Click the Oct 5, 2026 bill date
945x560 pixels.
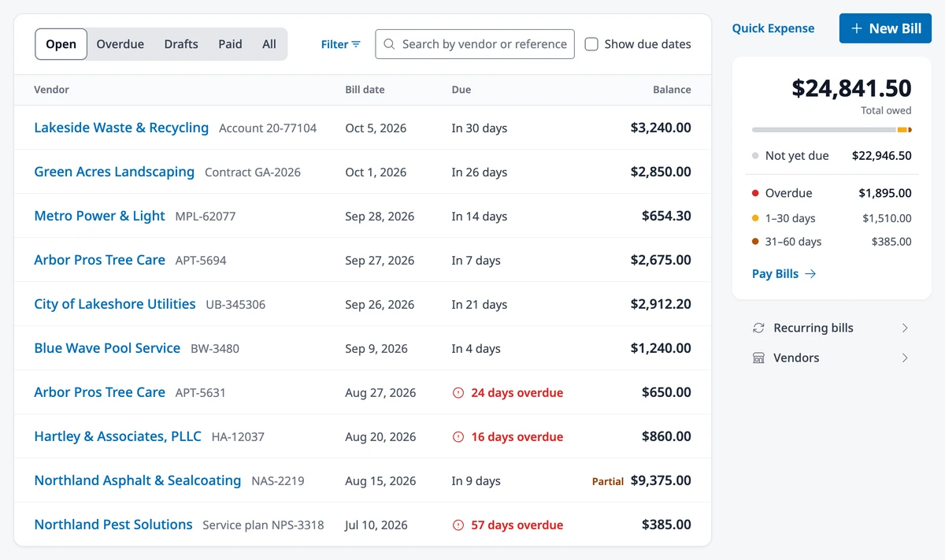376,128
